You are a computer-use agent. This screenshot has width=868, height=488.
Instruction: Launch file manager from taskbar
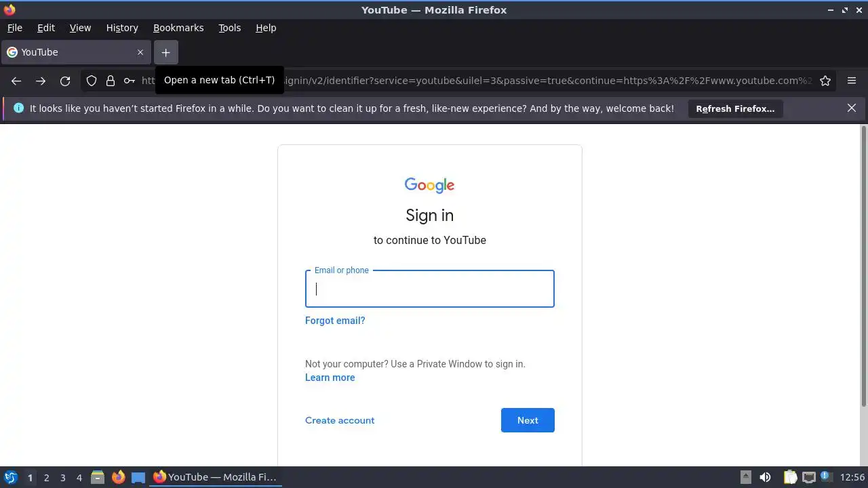[x=98, y=477]
